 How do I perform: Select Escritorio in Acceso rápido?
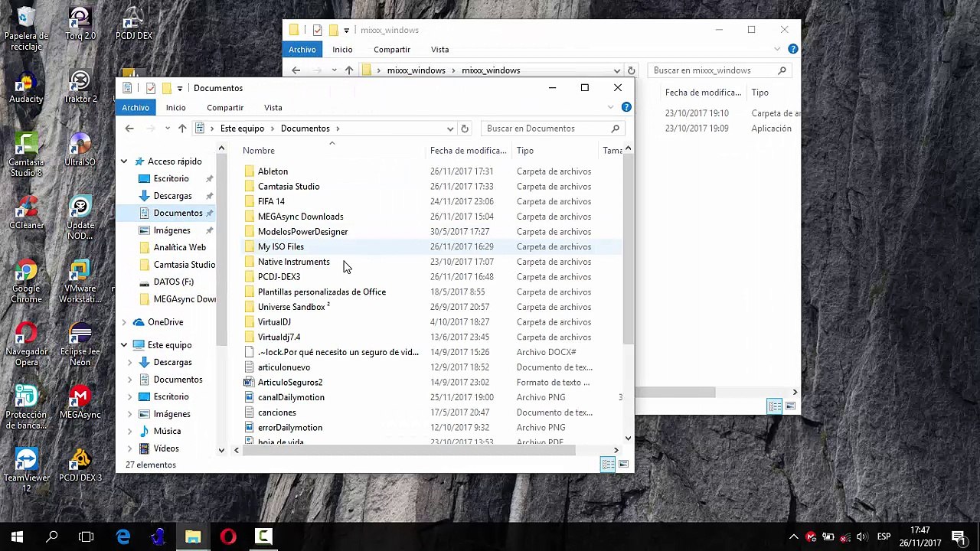pyautogui.click(x=171, y=178)
